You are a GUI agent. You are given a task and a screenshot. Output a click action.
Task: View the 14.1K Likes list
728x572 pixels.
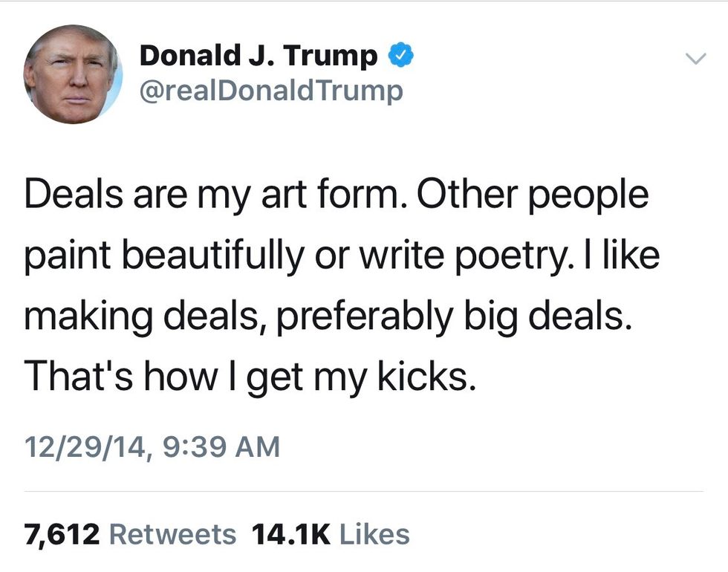[x=331, y=533]
